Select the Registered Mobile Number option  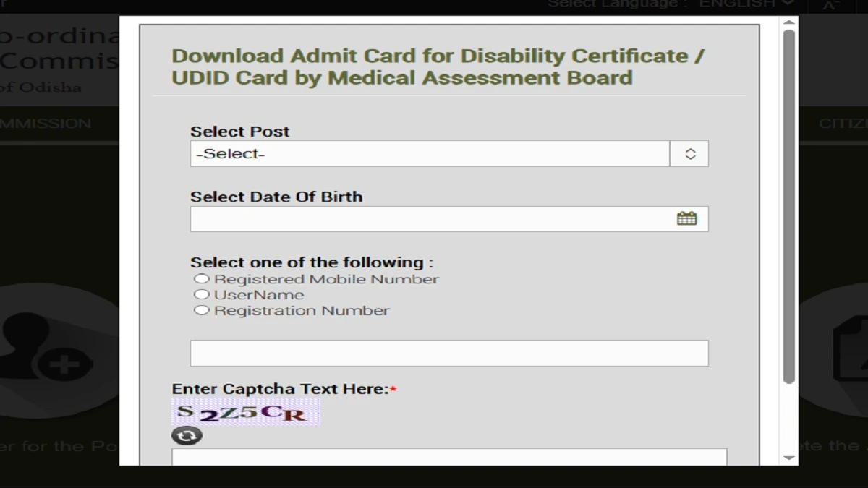pyautogui.click(x=202, y=278)
